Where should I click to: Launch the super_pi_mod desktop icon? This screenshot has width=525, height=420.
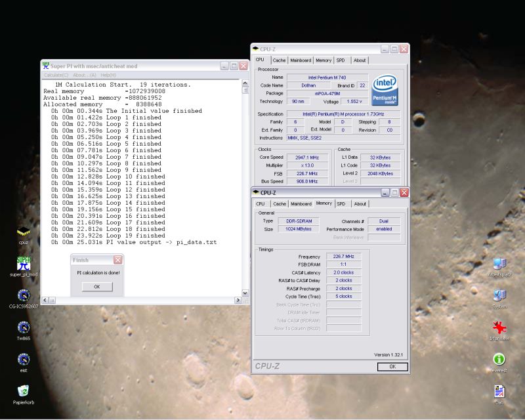(24, 266)
